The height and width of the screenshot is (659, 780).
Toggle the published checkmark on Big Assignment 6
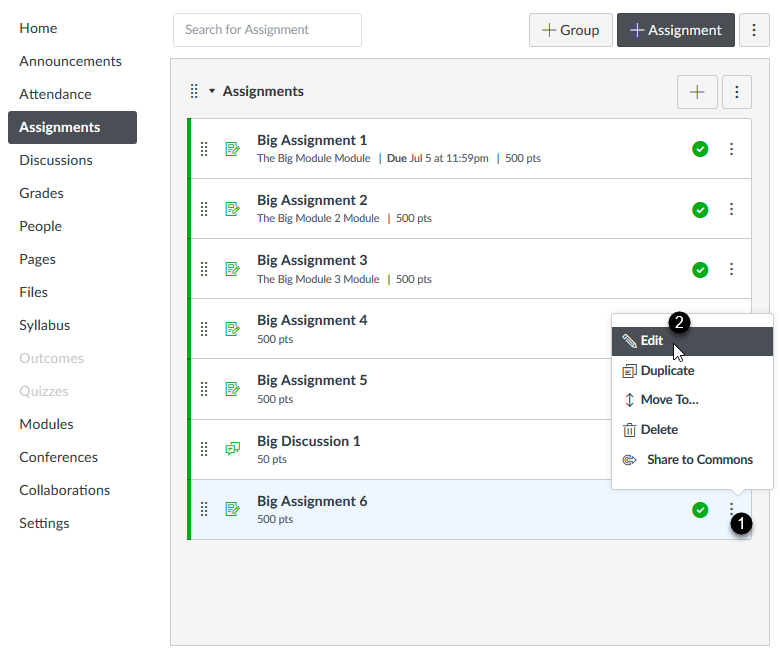(700, 510)
